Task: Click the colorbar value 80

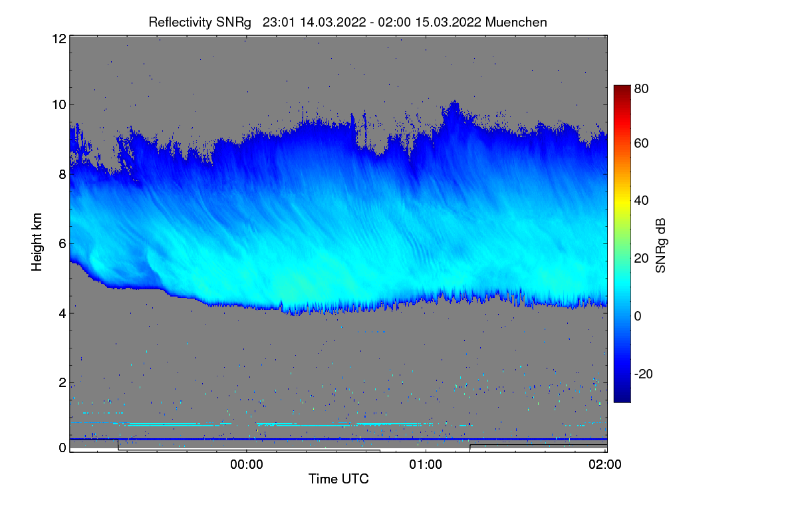Action: pyautogui.click(x=641, y=88)
